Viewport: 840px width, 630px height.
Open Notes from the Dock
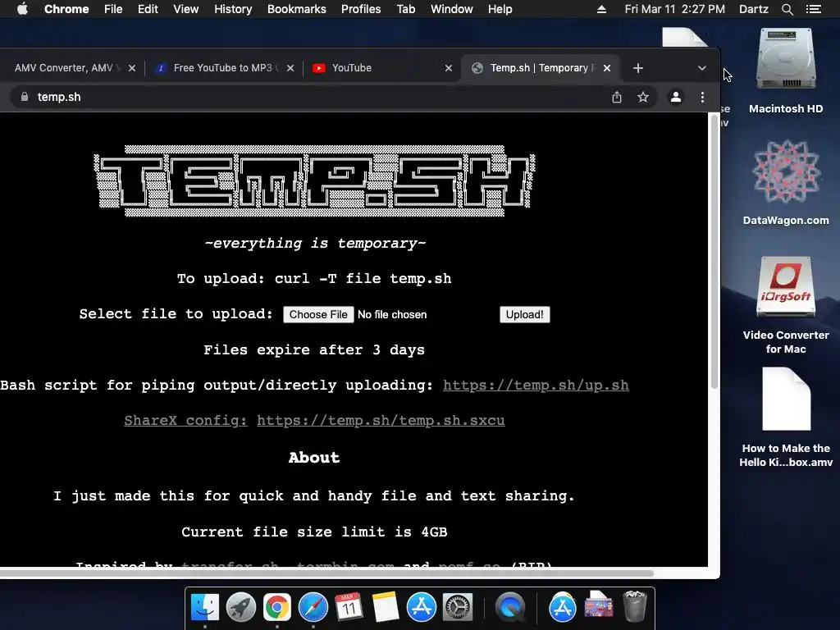386,607
